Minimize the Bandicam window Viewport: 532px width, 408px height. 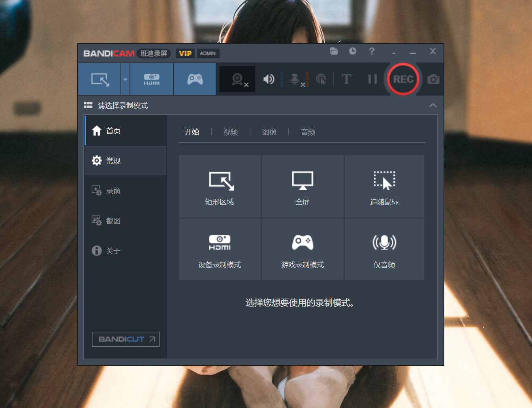click(413, 53)
